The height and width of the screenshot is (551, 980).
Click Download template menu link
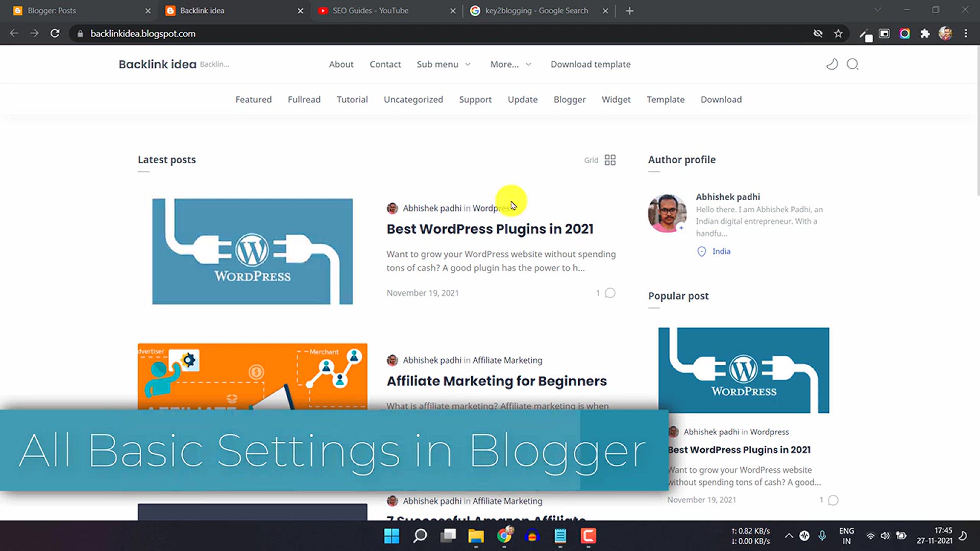pyautogui.click(x=591, y=64)
